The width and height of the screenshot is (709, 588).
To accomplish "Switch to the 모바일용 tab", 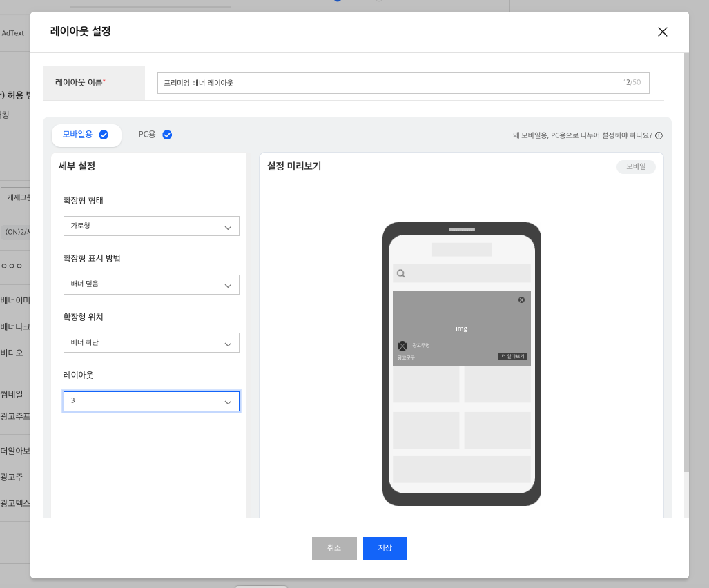I will [77, 135].
